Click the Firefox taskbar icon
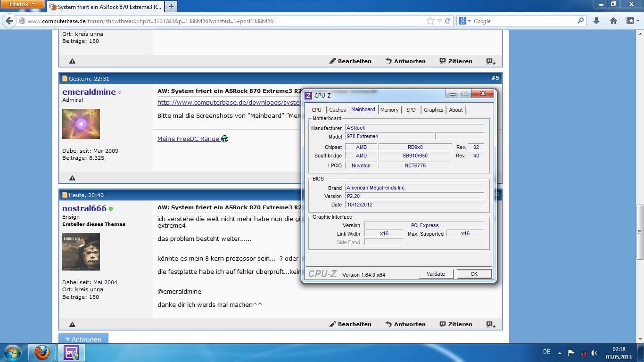 tap(42, 353)
